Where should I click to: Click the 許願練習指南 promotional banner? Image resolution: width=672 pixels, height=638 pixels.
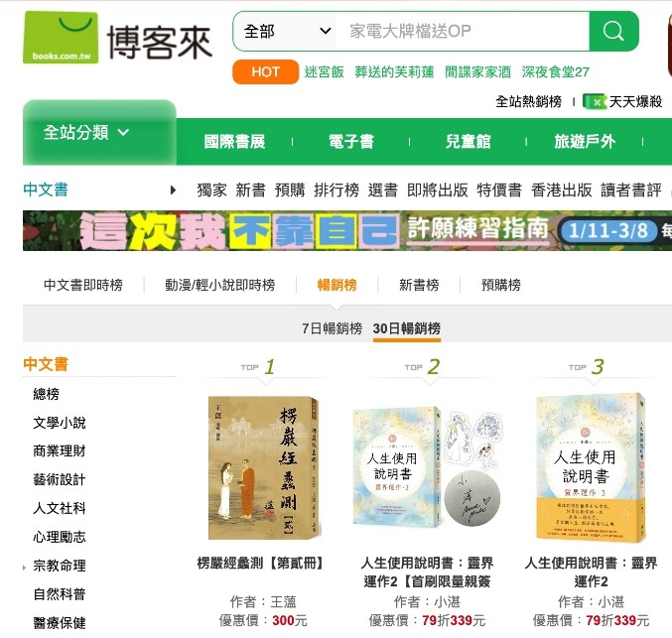[x=347, y=230]
